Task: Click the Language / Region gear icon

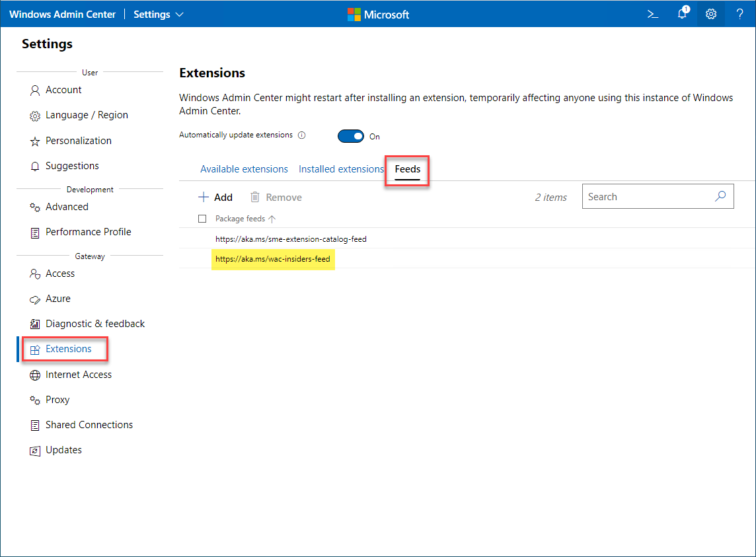Action: coord(35,116)
